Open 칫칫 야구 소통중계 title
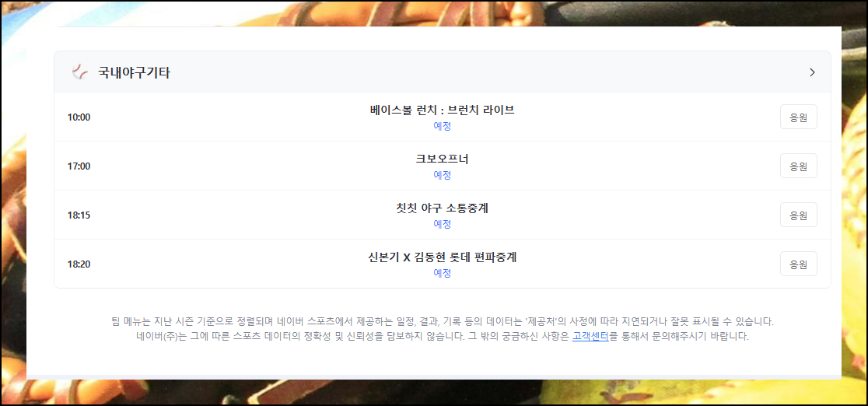Image resolution: width=868 pixels, height=406 pixels. (443, 208)
